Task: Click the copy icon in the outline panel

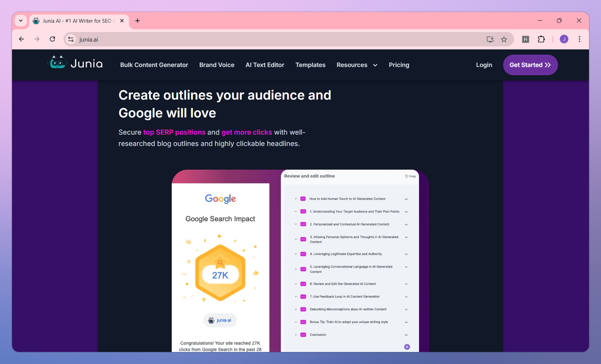Action: point(407,176)
